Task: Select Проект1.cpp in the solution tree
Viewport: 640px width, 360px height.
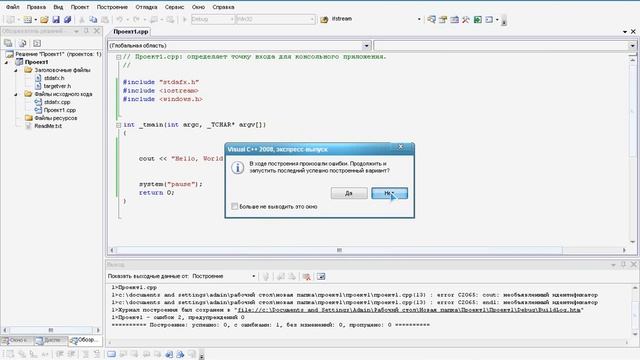Action: coord(60,110)
